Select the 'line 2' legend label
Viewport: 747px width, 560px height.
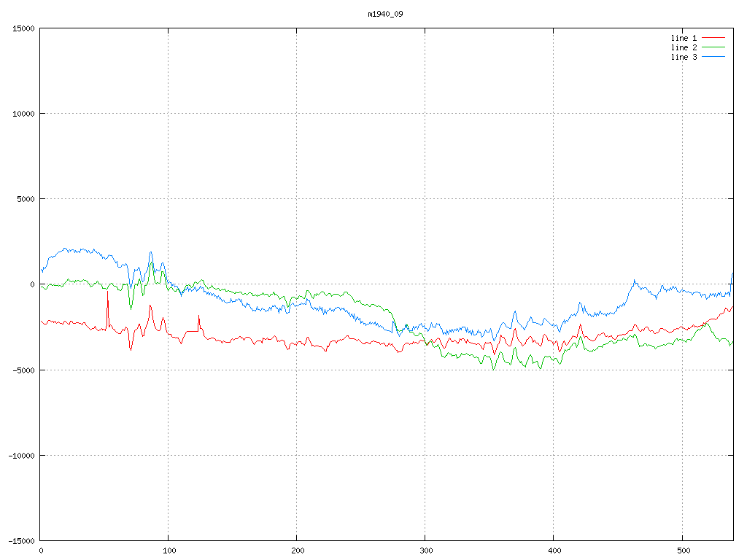(x=684, y=47)
